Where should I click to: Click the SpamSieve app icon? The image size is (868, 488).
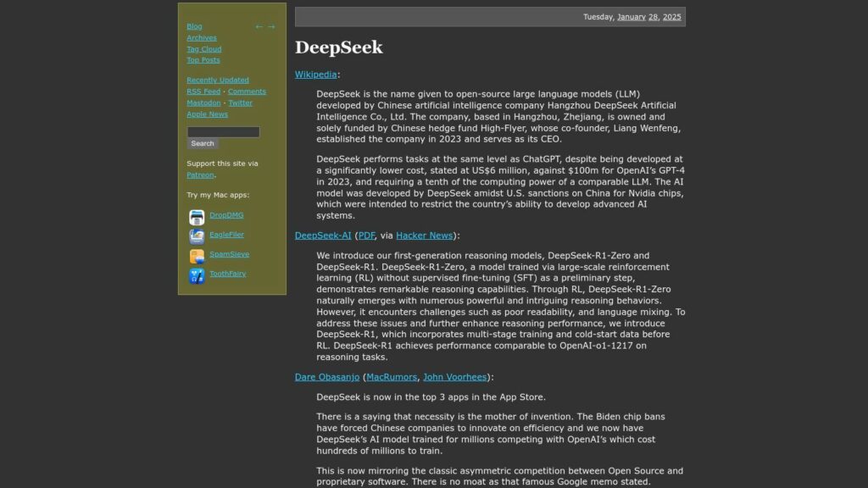197,256
